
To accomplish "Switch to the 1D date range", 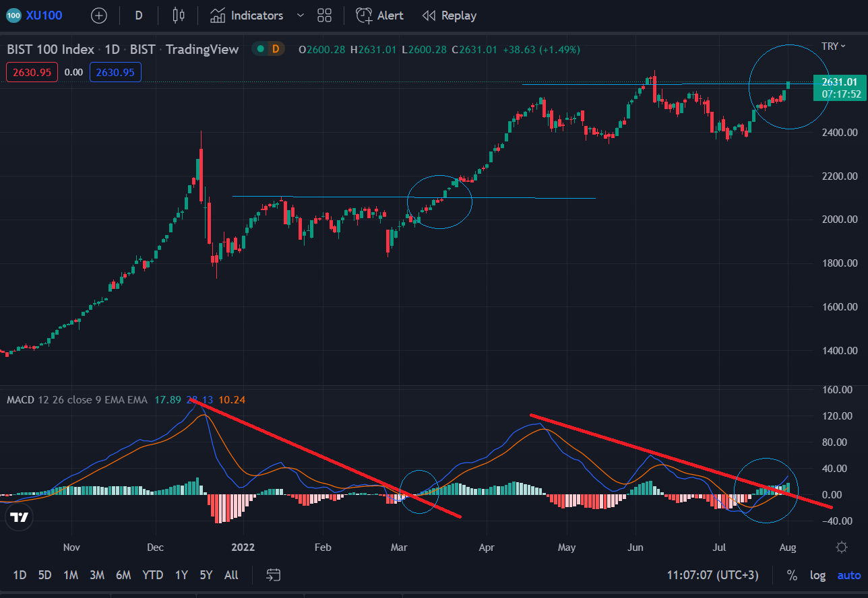I will (20, 575).
